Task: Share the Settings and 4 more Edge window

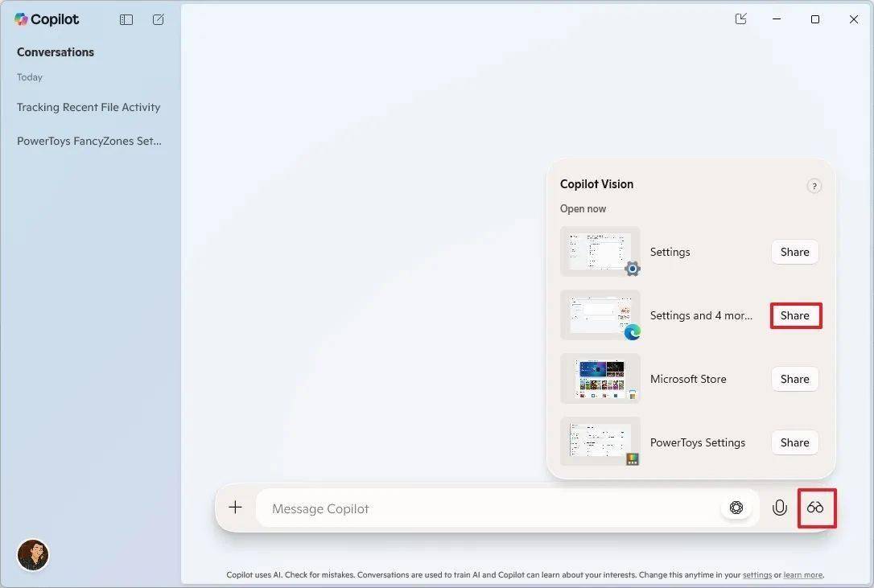Action: (795, 315)
